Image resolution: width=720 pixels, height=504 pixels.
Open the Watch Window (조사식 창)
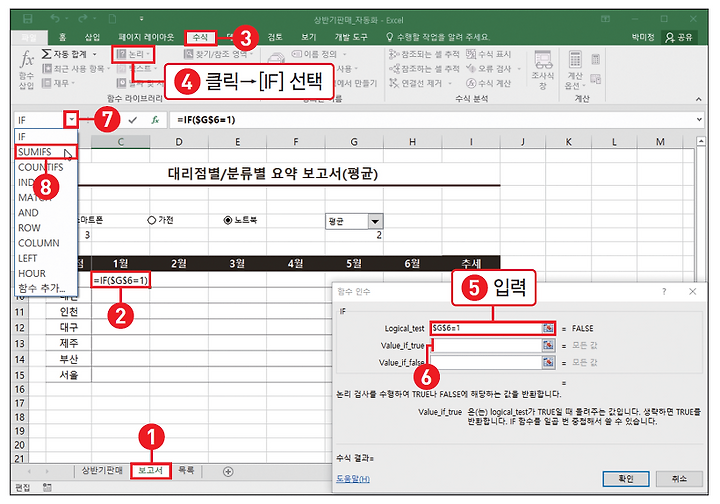pyautogui.click(x=543, y=70)
